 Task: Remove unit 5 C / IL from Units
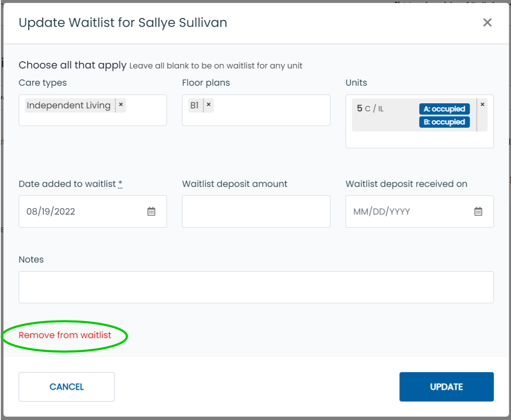click(x=482, y=105)
